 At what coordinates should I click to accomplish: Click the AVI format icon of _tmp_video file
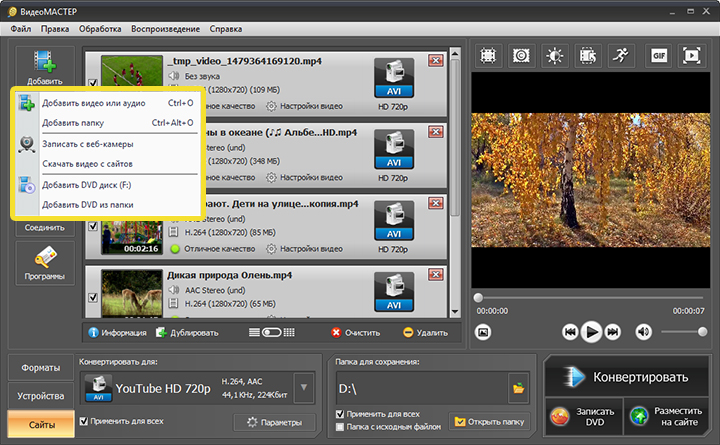pyautogui.click(x=394, y=78)
